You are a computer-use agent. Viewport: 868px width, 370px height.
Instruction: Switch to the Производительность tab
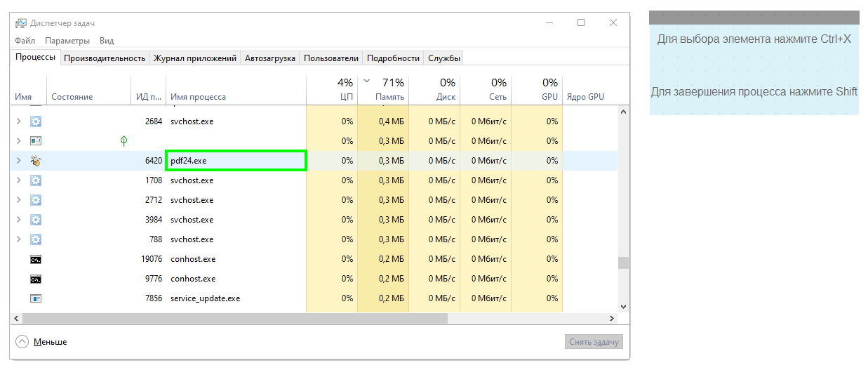click(x=105, y=58)
